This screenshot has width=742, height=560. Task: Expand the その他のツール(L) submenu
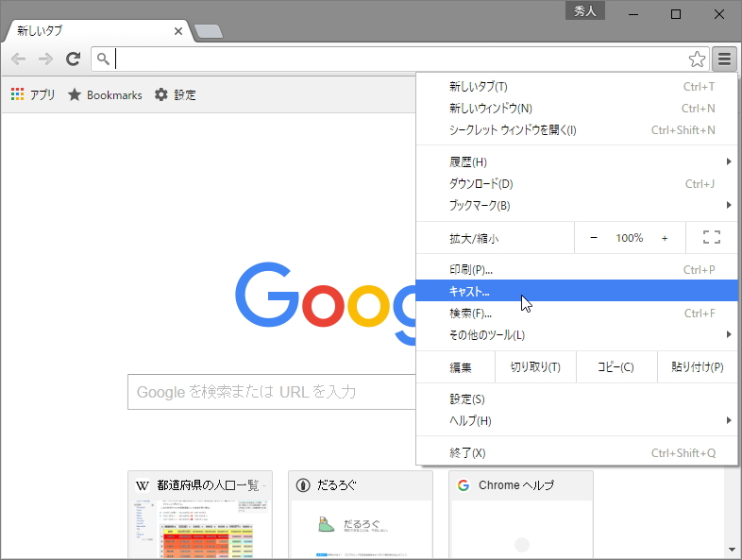pyautogui.click(x=577, y=334)
